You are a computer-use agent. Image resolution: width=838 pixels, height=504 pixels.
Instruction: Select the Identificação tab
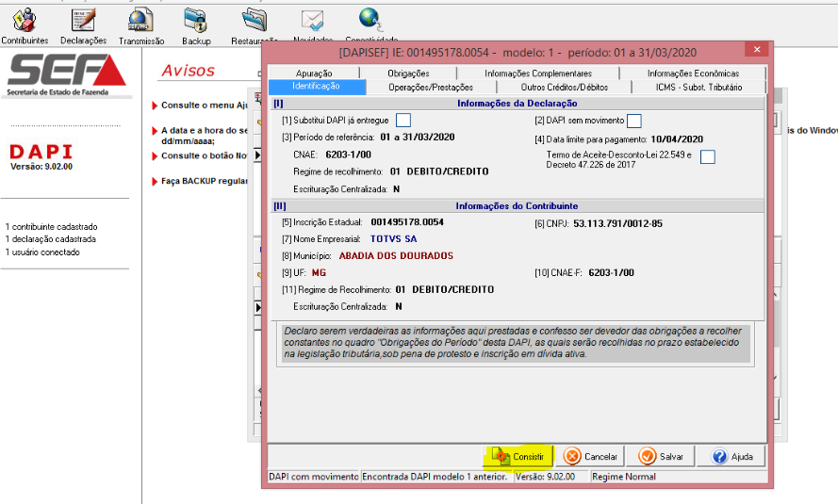317,87
